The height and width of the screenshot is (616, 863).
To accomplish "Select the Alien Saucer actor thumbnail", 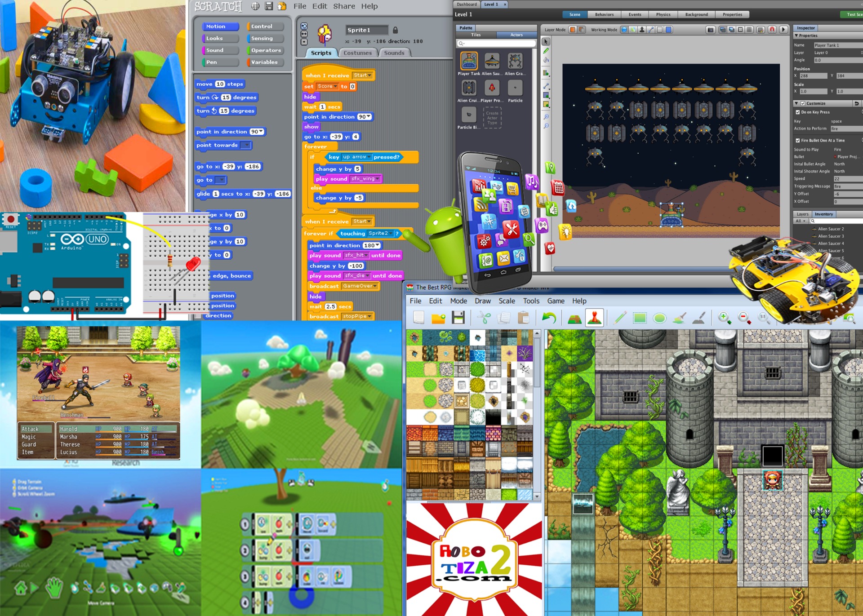I will point(492,62).
